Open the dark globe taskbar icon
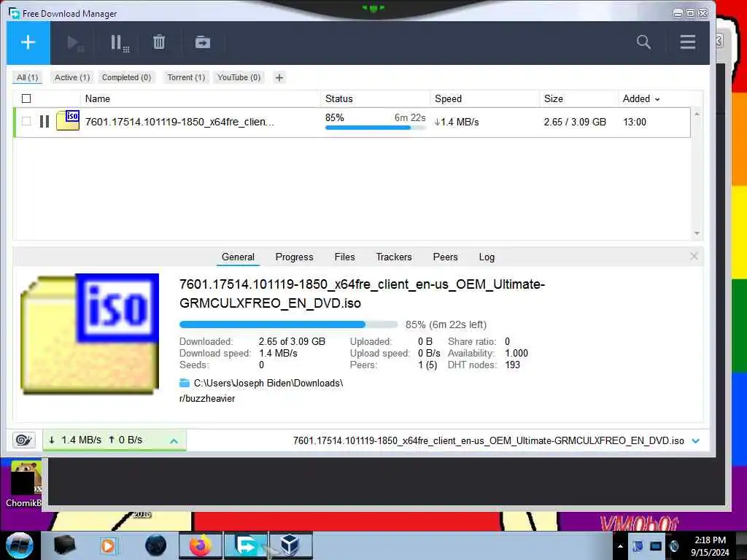Viewport: 747px width, 560px height. tap(156, 545)
